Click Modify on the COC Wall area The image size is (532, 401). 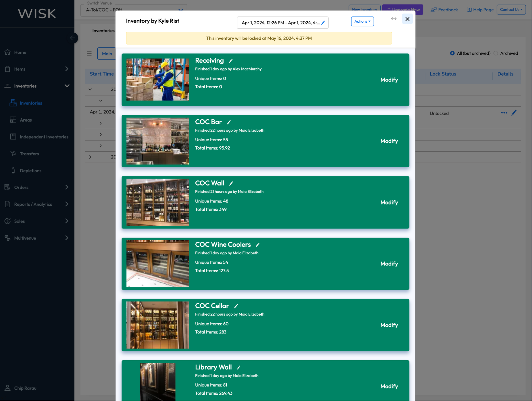point(389,202)
